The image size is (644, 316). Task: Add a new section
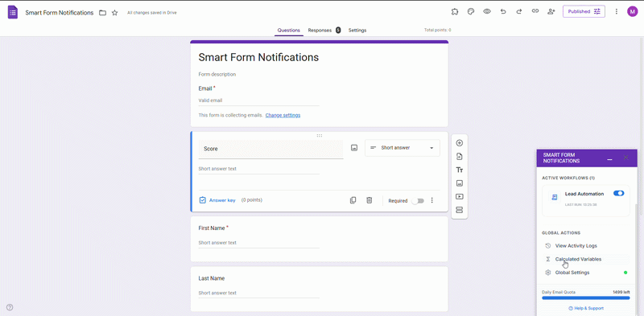tap(459, 210)
